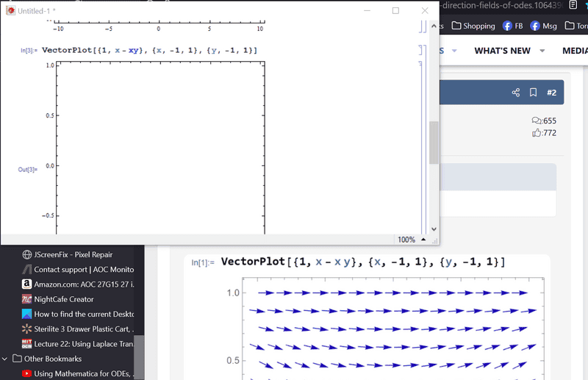Open Contact support AOC Monitor bookmark
The image size is (588, 380).
coord(83,270)
